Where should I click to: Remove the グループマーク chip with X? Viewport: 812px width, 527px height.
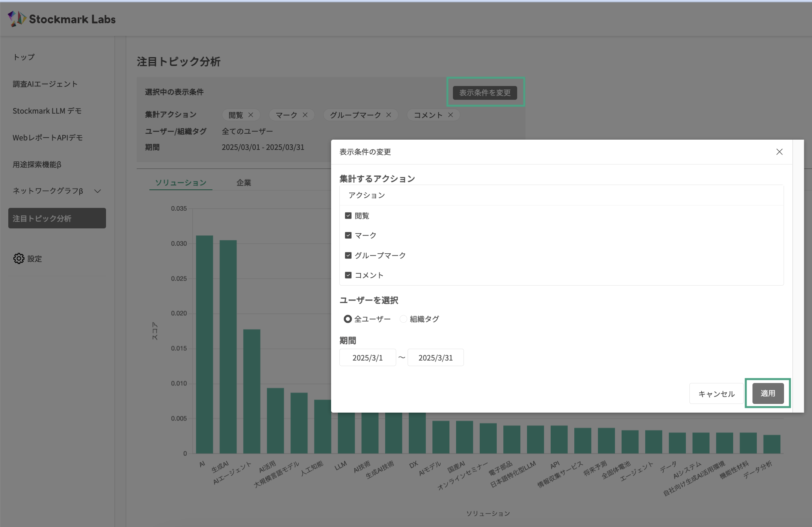(x=389, y=115)
